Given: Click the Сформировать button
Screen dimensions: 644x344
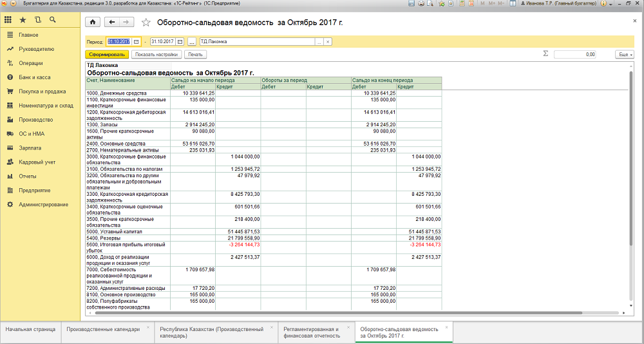Looking at the screenshot, I should pos(107,54).
